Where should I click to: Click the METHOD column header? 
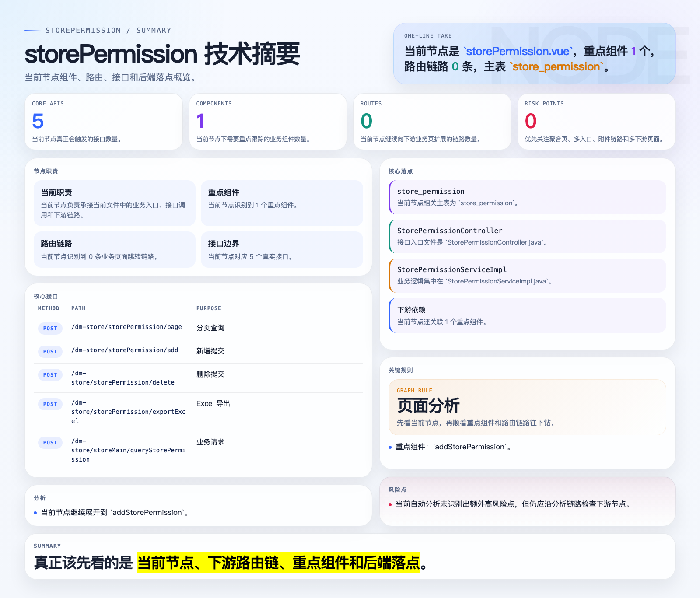click(x=49, y=308)
